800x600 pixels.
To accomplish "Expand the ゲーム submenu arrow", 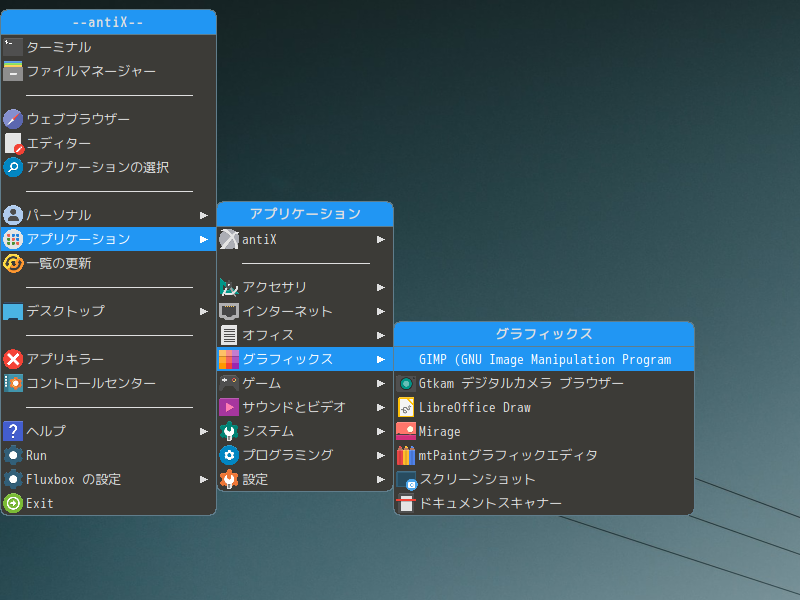I will click(381, 383).
